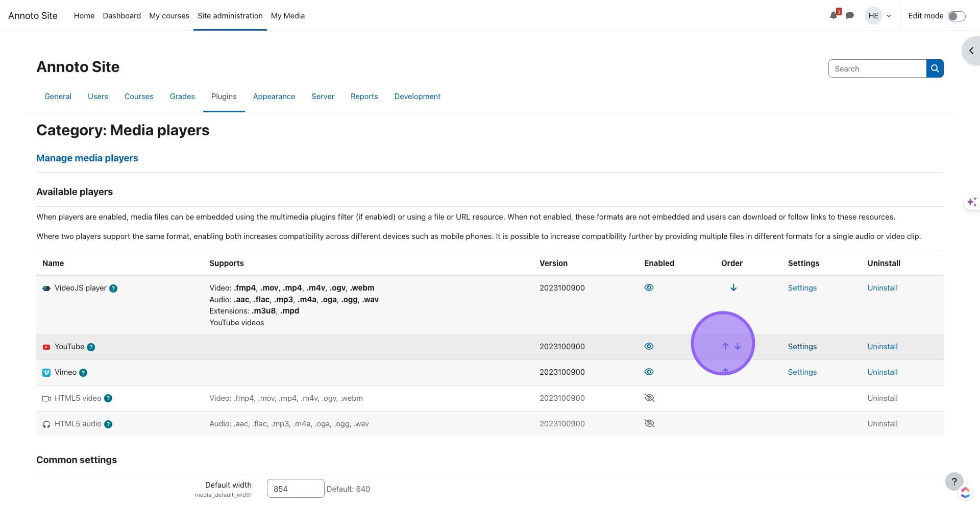
Task: Move YouTube player up in order
Action: pyautogui.click(x=725, y=347)
